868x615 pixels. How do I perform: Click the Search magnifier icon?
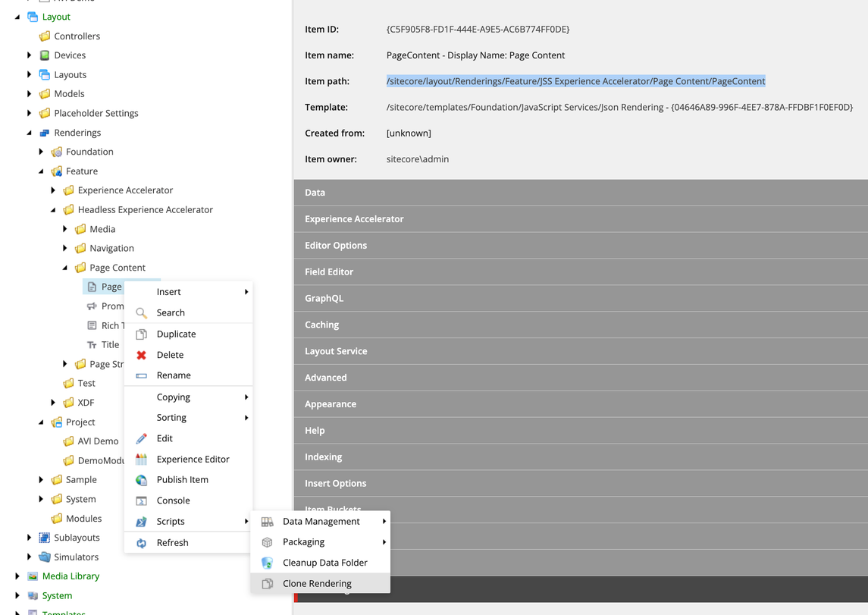141,313
